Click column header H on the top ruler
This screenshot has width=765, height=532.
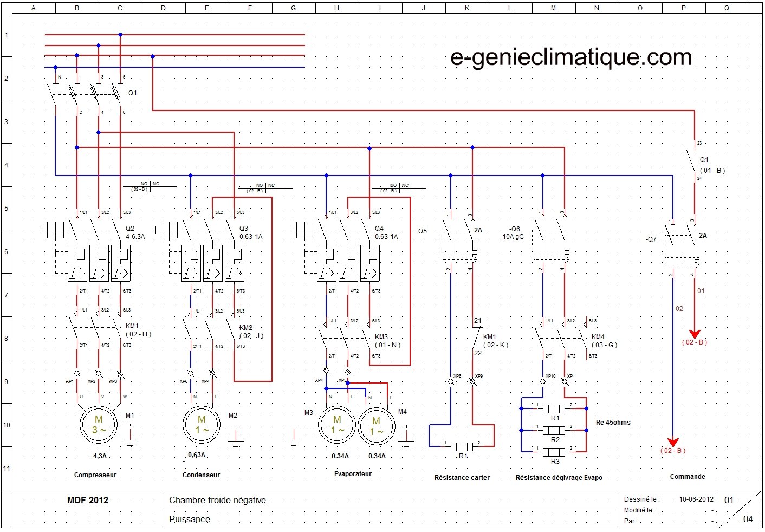pyautogui.click(x=336, y=8)
